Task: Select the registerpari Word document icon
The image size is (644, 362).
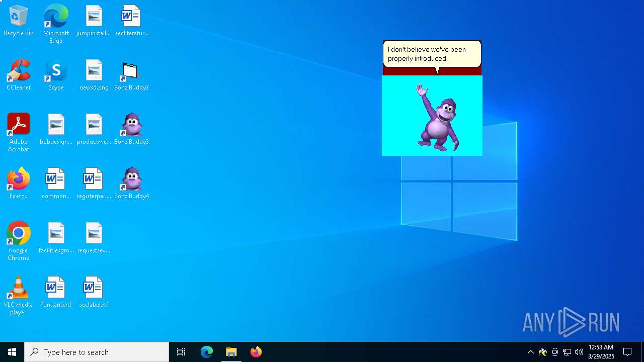Action: point(94,184)
